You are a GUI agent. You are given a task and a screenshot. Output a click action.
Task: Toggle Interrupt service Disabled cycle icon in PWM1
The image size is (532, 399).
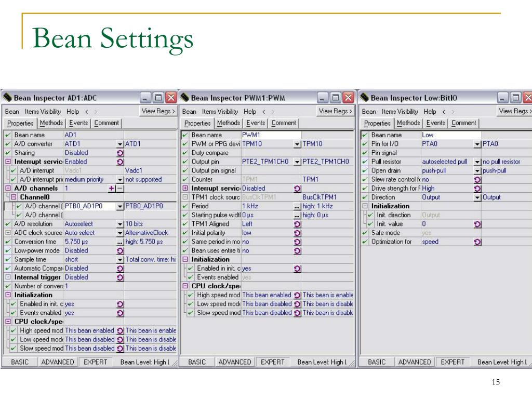pyautogui.click(x=297, y=188)
